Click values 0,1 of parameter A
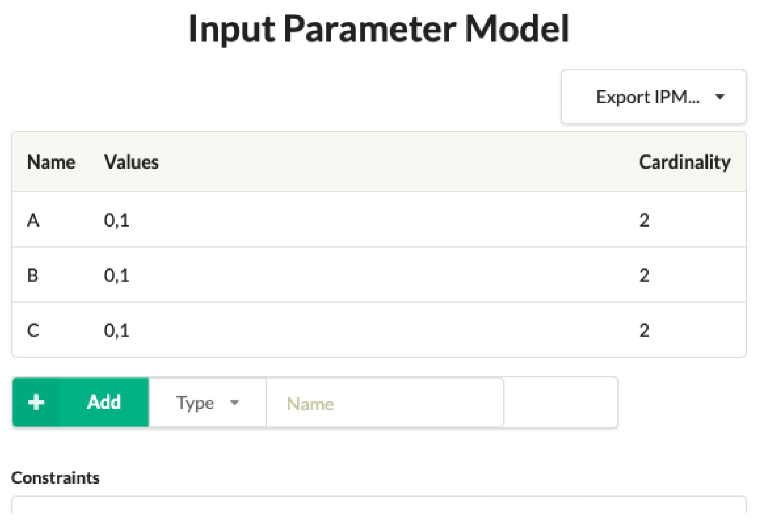The width and height of the screenshot is (758, 532). 116,220
